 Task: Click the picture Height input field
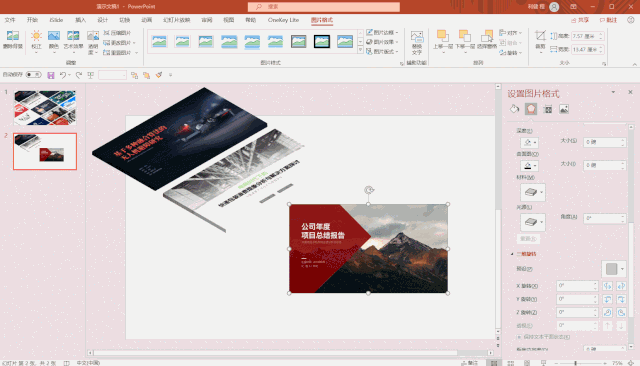pos(587,36)
